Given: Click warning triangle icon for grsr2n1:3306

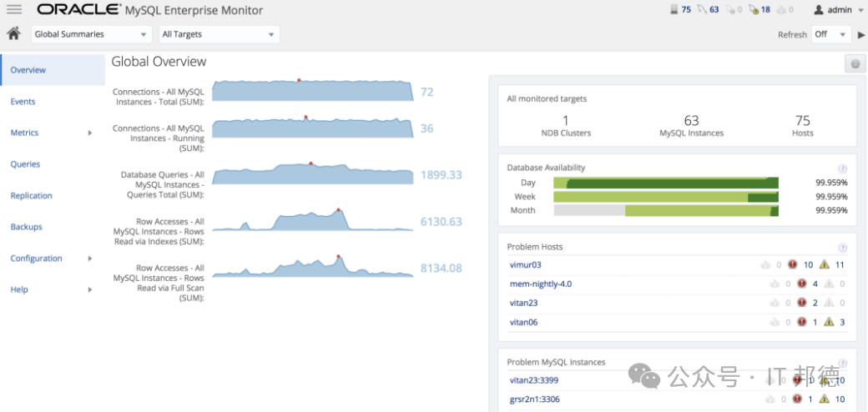Looking at the screenshot, I should coord(825,399).
